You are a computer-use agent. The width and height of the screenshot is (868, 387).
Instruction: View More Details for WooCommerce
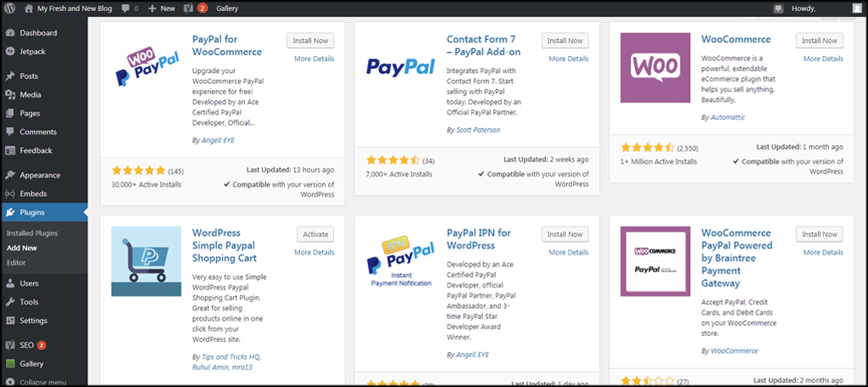coord(824,59)
